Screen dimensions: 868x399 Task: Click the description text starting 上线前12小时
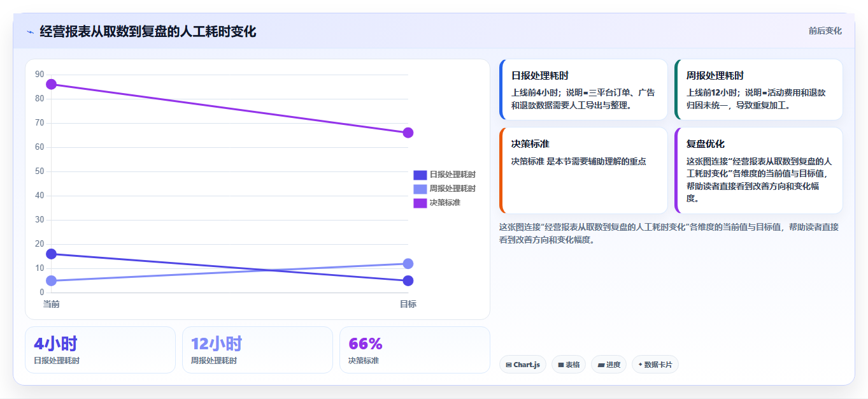756,99
